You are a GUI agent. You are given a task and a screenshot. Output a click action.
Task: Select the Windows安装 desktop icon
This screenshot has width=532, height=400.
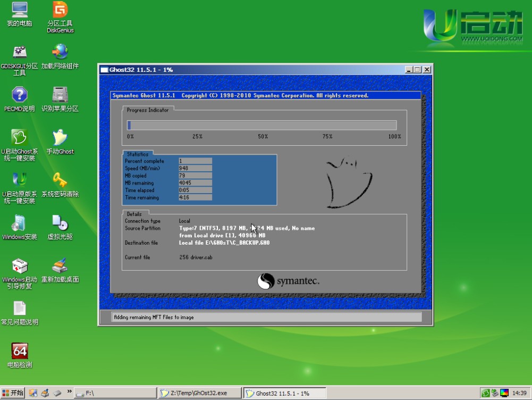point(19,228)
